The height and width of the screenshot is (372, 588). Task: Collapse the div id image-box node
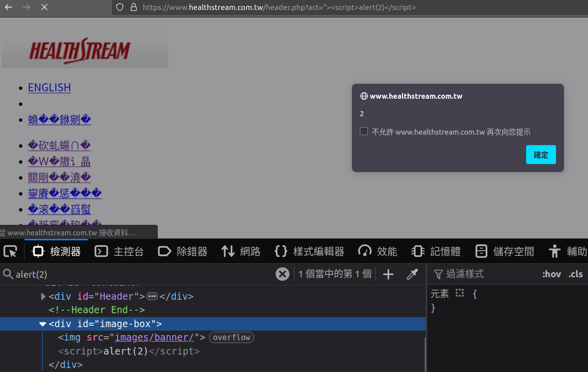pos(42,324)
